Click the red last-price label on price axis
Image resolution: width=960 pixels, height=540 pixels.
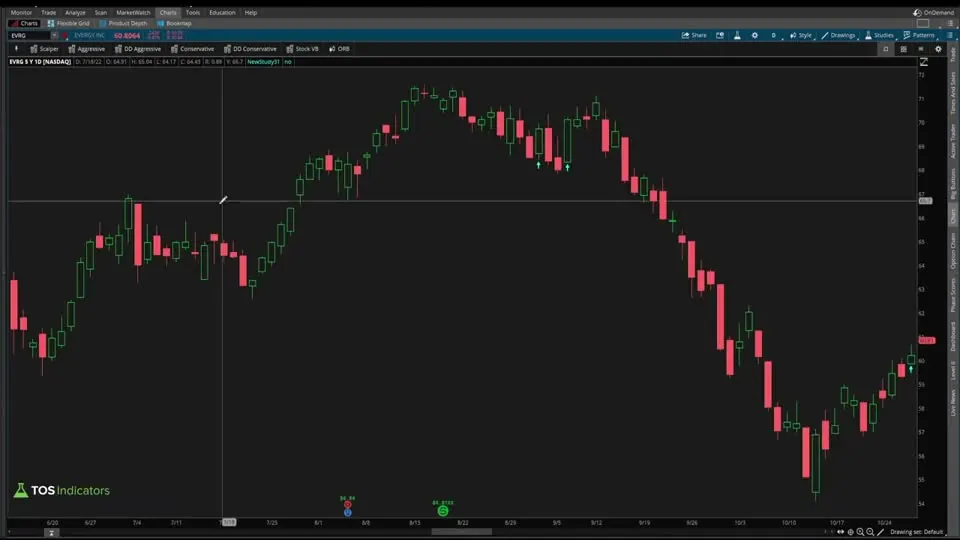click(927, 340)
